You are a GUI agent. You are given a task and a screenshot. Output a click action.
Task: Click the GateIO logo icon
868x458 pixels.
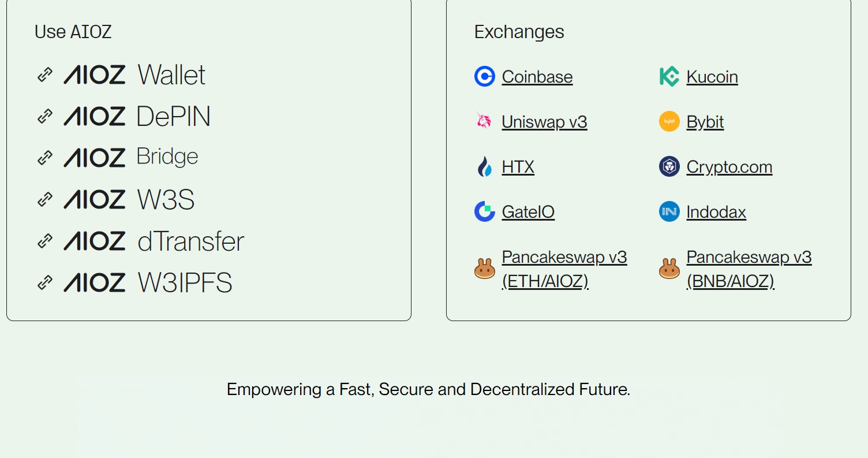pos(485,211)
